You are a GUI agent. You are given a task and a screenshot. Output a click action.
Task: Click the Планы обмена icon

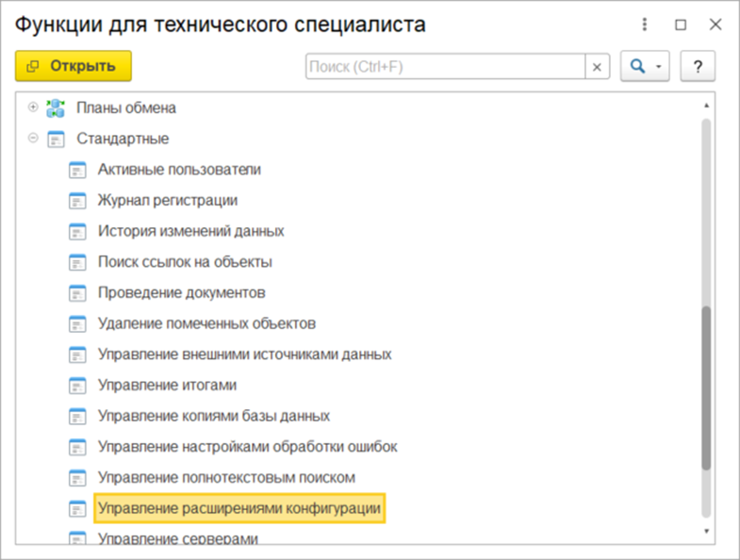(x=56, y=107)
